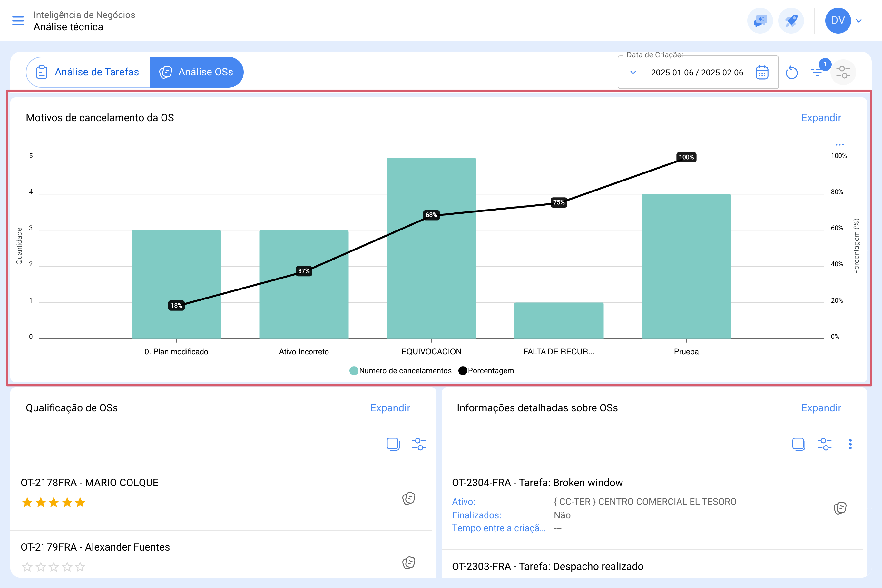Click the rocket icon in header
Image resolution: width=882 pixels, height=588 pixels.
pyautogui.click(x=791, y=21)
